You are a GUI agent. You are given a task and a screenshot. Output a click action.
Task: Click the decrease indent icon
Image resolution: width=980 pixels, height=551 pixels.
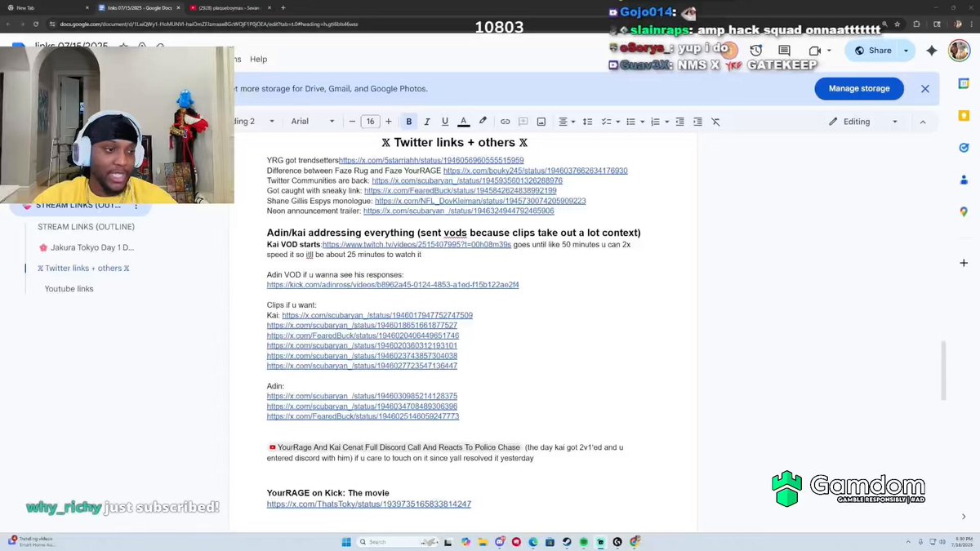pyautogui.click(x=679, y=122)
